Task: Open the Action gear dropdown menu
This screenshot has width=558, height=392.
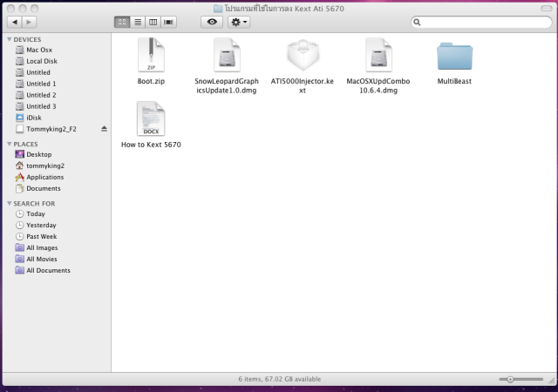Action: point(239,21)
